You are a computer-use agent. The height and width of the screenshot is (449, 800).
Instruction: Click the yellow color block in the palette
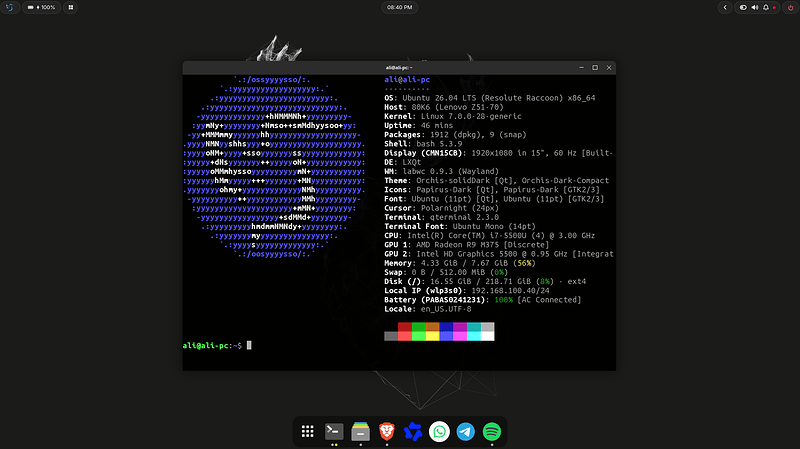tap(432, 336)
